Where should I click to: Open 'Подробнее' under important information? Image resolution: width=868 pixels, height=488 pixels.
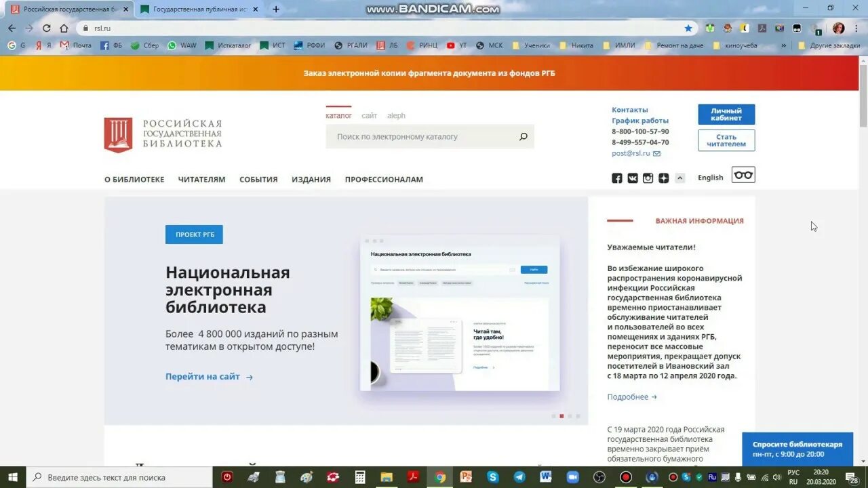632,397
